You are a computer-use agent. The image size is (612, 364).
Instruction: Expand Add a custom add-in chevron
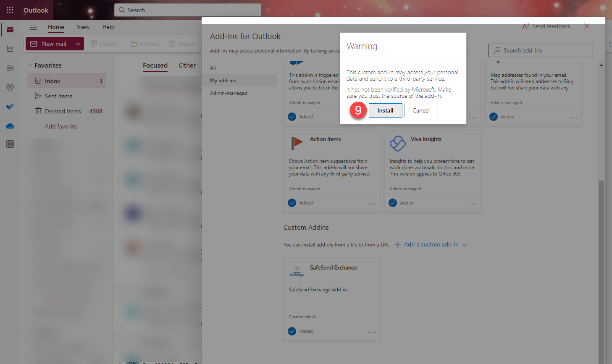(465, 245)
